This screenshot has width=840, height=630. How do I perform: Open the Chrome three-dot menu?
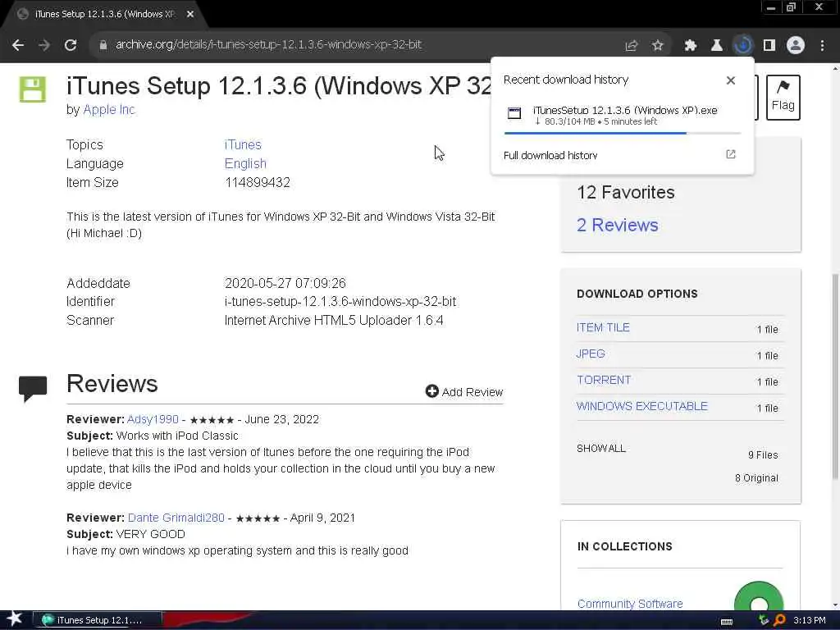coord(822,46)
